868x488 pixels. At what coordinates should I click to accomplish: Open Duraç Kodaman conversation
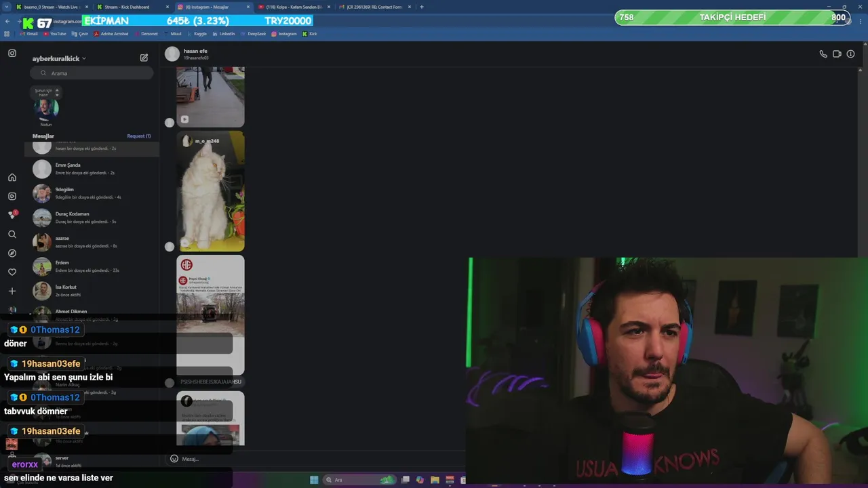point(92,218)
